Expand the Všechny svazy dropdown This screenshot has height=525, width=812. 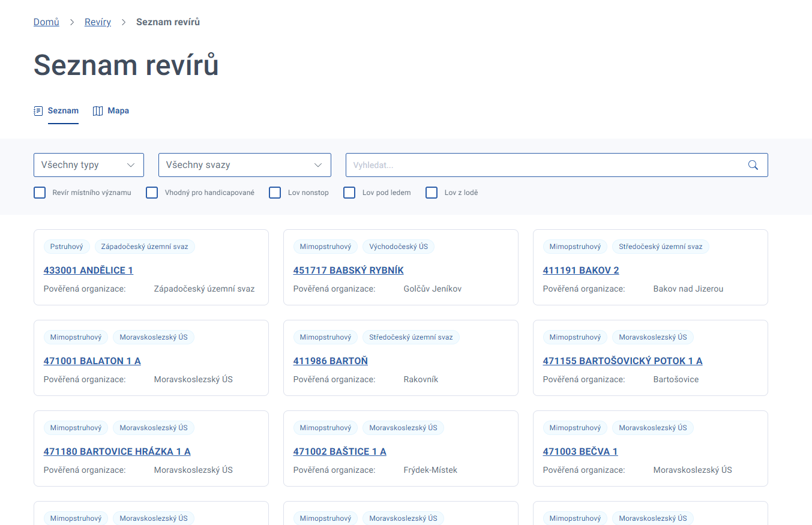click(245, 165)
